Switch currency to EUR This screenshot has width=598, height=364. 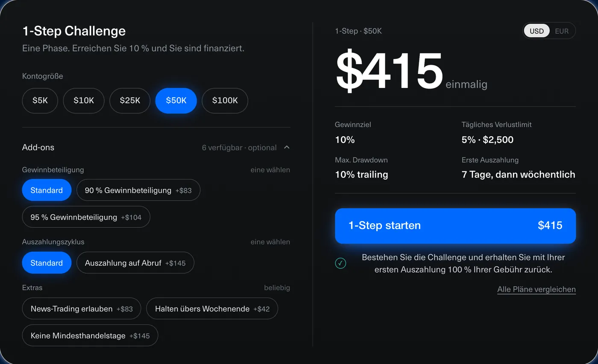pos(562,31)
